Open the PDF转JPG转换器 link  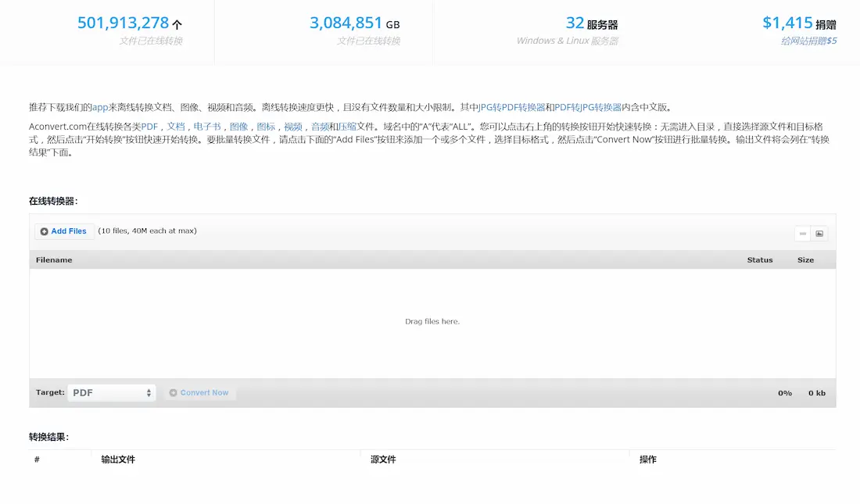588,107
